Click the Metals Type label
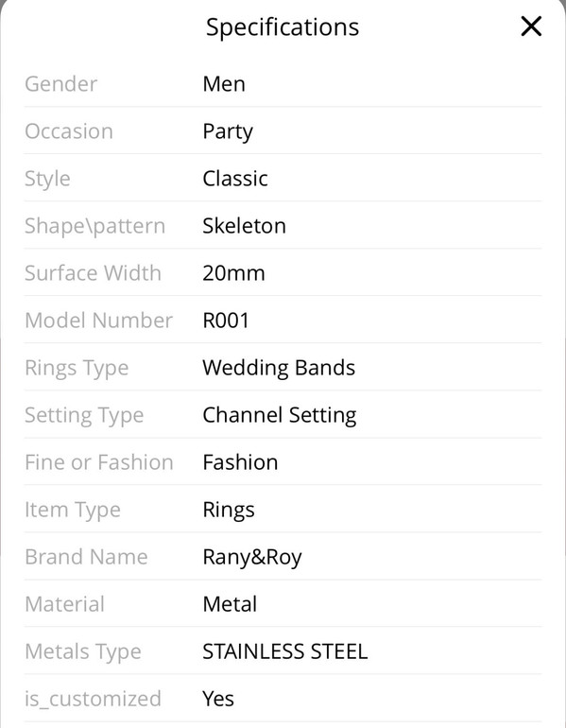The image size is (566, 728). pyautogui.click(x=83, y=652)
